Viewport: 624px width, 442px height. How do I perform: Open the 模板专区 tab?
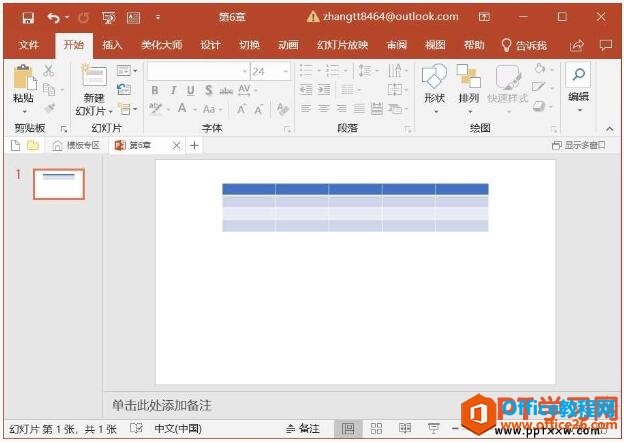tap(76, 146)
